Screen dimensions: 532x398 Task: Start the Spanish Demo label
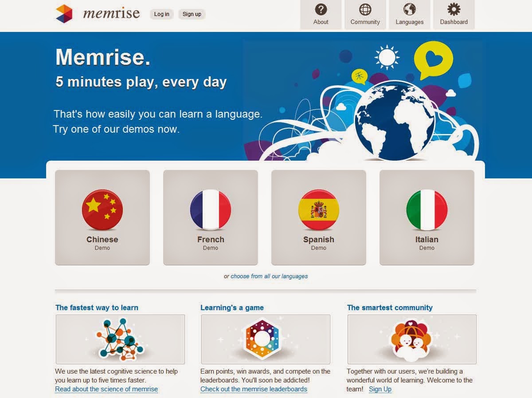coord(319,248)
